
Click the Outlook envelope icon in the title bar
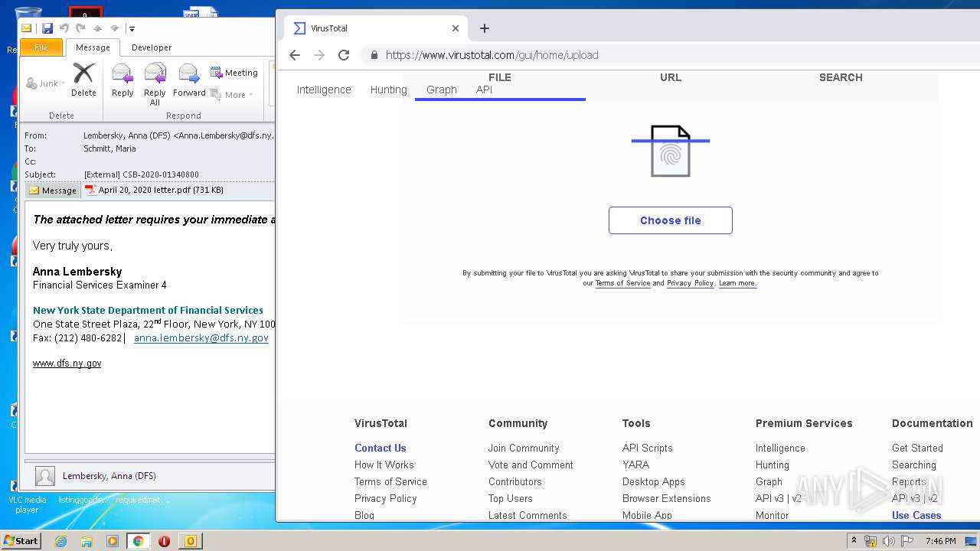[27, 28]
